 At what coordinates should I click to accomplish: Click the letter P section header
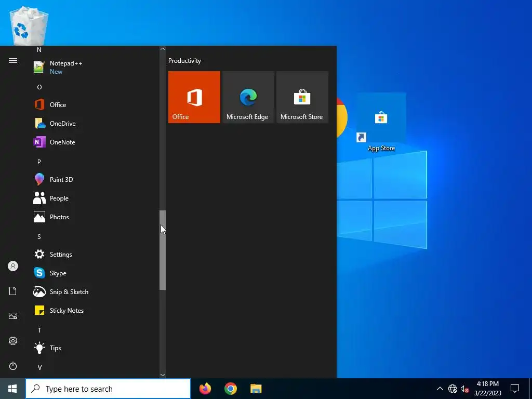tap(39, 162)
